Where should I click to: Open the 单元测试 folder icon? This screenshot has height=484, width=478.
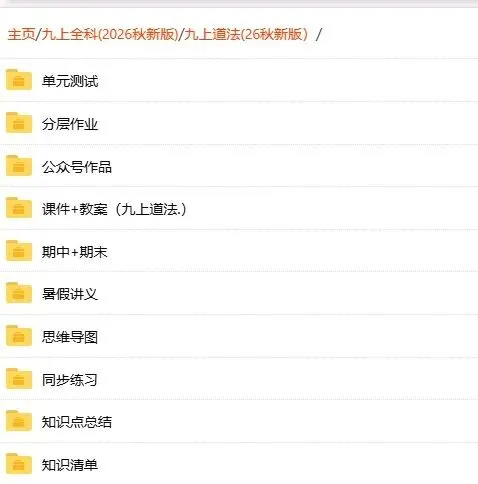pos(19,80)
